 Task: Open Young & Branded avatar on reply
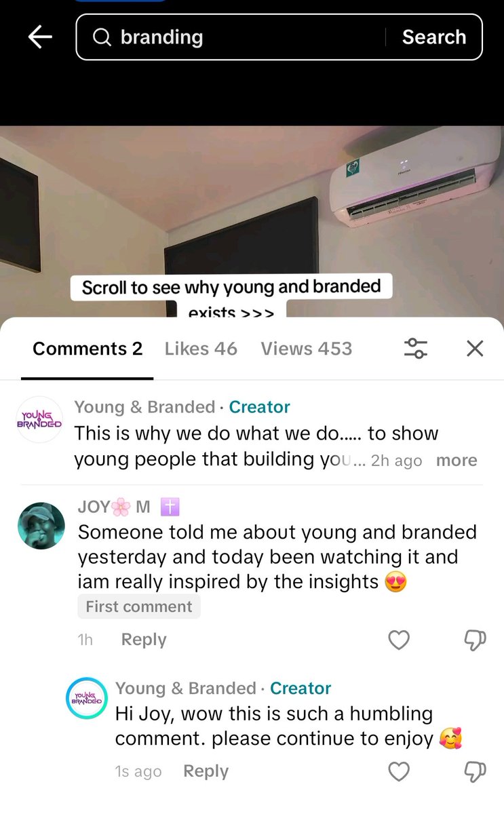click(87, 698)
